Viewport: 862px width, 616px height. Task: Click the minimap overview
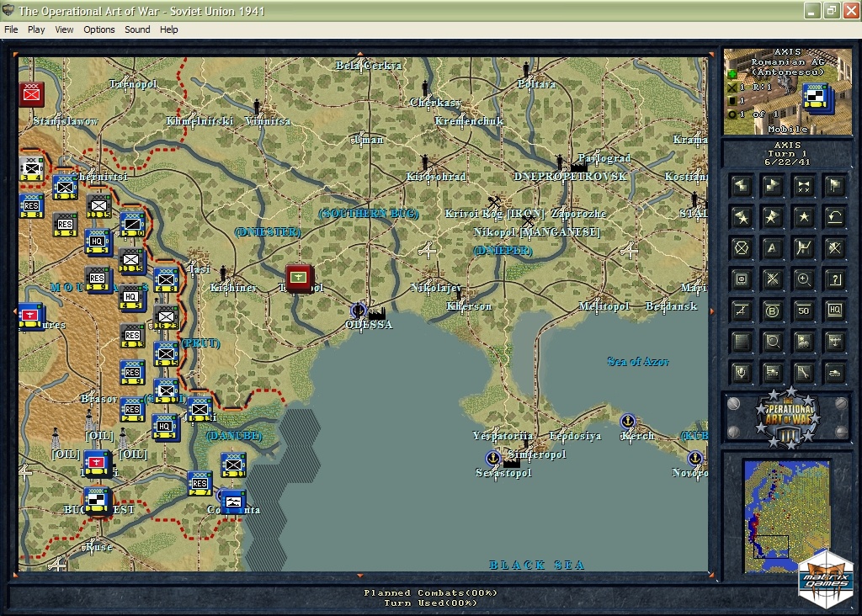(x=787, y=517)
